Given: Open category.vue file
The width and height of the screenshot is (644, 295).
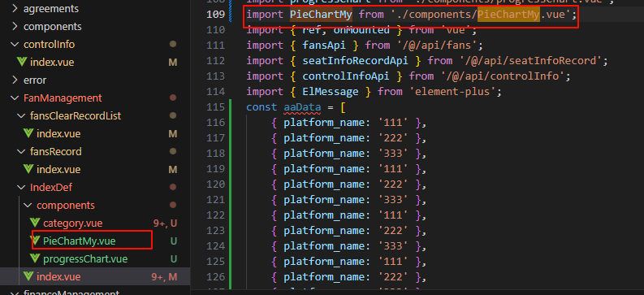Looking at the screenshot, I should [73, 223].
